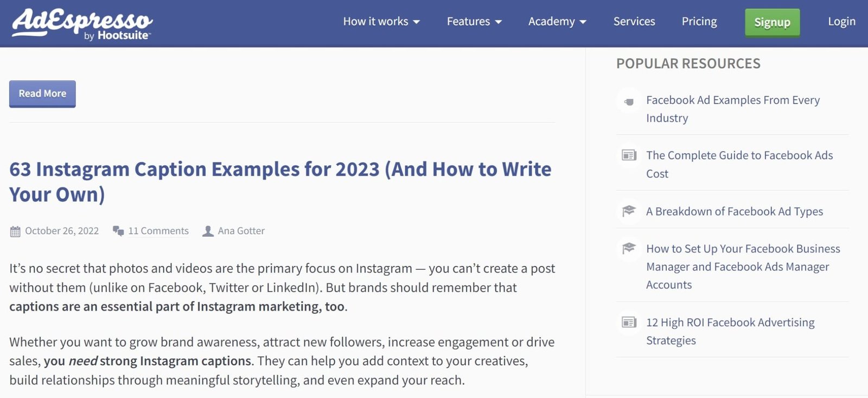Open the Services menu item

(x=634, y=21)
